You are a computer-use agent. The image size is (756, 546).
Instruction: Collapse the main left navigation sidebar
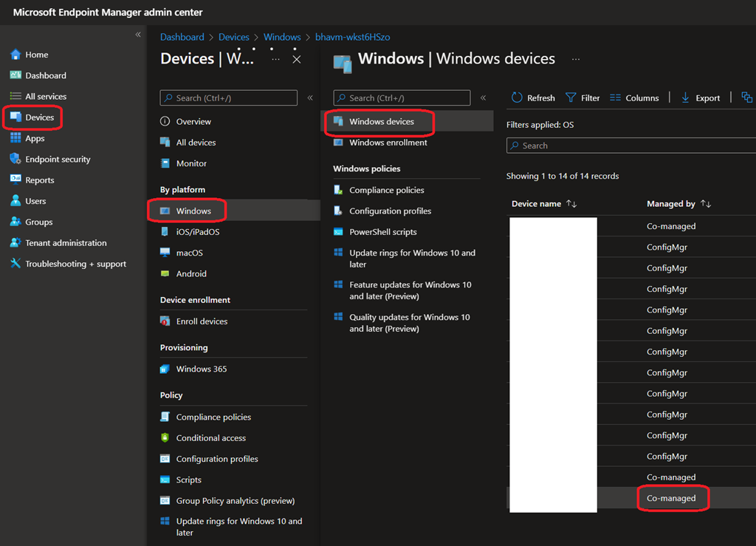138,35
